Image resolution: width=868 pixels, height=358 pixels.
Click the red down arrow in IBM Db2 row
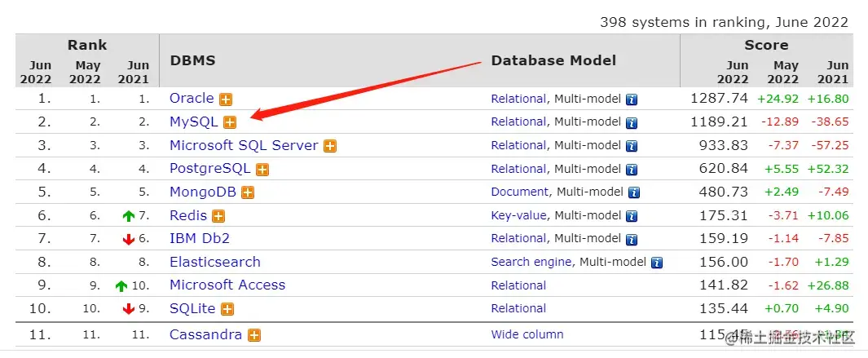point(129,240)
